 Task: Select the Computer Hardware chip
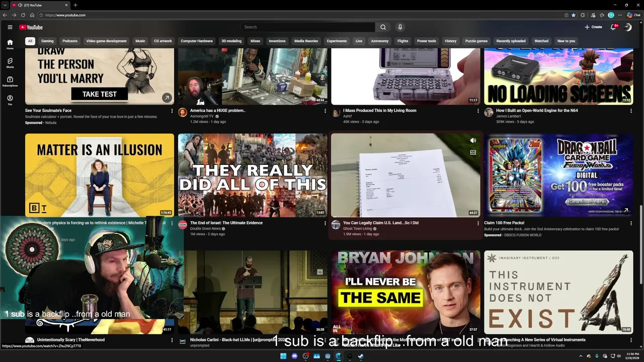[x=197, y=41]
